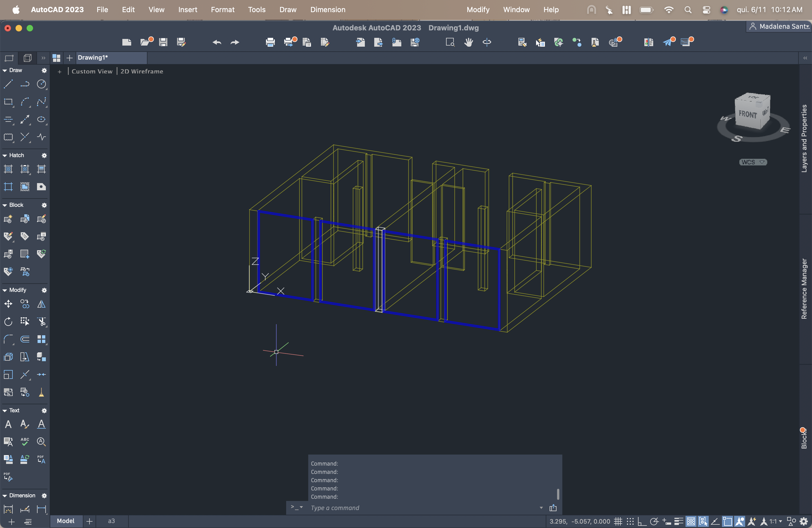812x528 pixels.
Task: Click the Pan hand icon
Action: pyautogui.click(x=468, y=42)
